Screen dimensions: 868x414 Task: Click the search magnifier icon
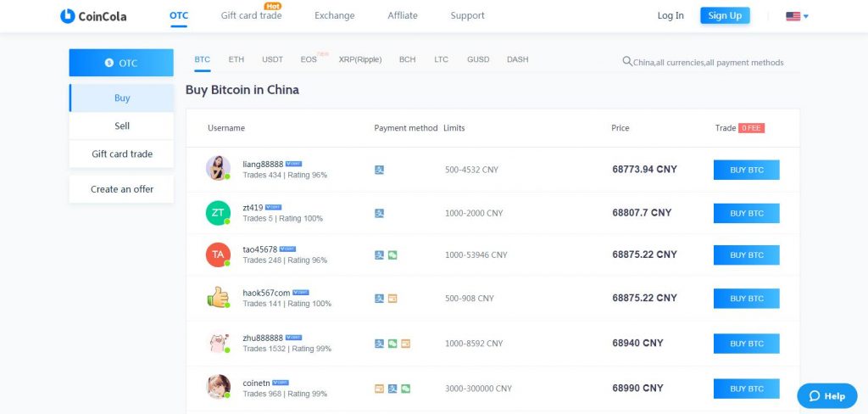tap(627, 62)
